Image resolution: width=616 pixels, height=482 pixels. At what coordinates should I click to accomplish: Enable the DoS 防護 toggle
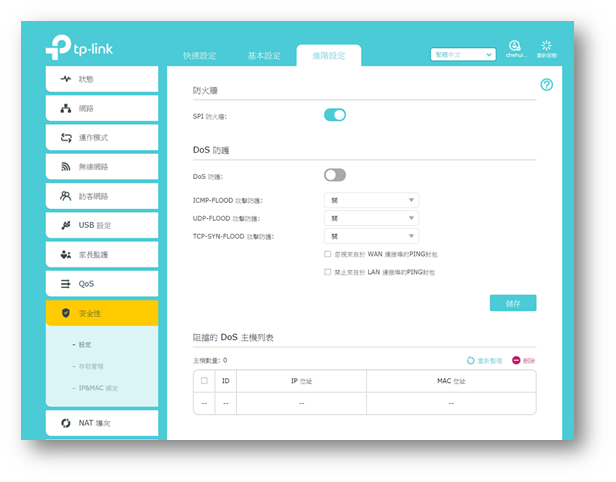[x=335, y=175]
